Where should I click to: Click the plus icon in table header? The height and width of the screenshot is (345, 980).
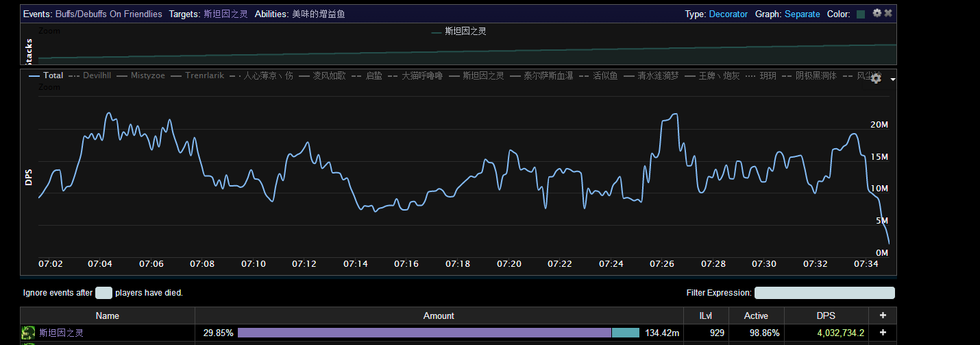(883, 316)
